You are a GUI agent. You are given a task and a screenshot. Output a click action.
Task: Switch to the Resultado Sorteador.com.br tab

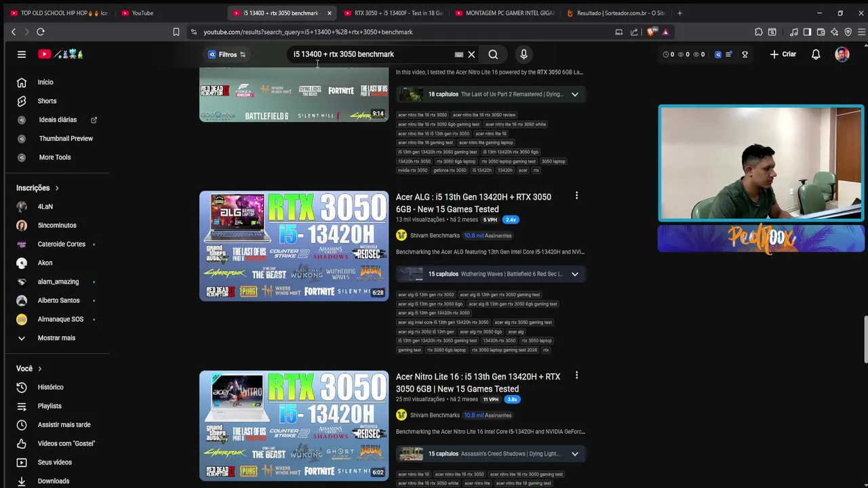pyautogui.click(x=616, y=13)
